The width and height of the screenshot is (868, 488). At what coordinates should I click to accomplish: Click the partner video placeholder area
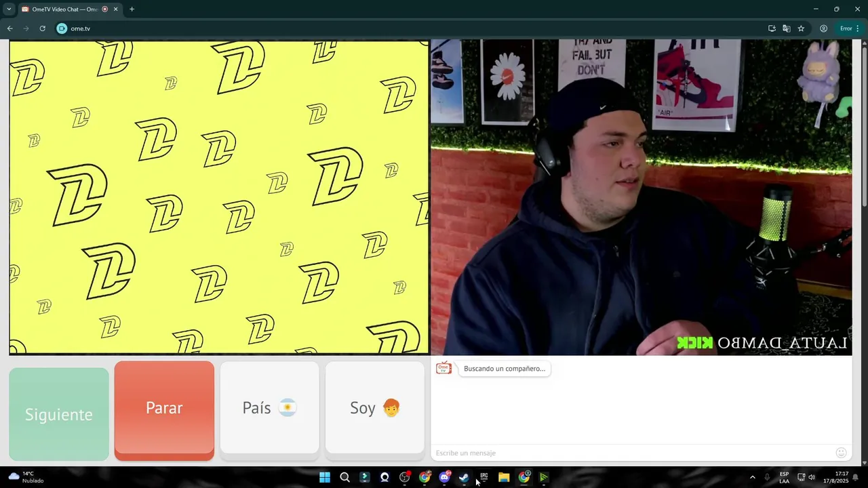tap(218, 197)
